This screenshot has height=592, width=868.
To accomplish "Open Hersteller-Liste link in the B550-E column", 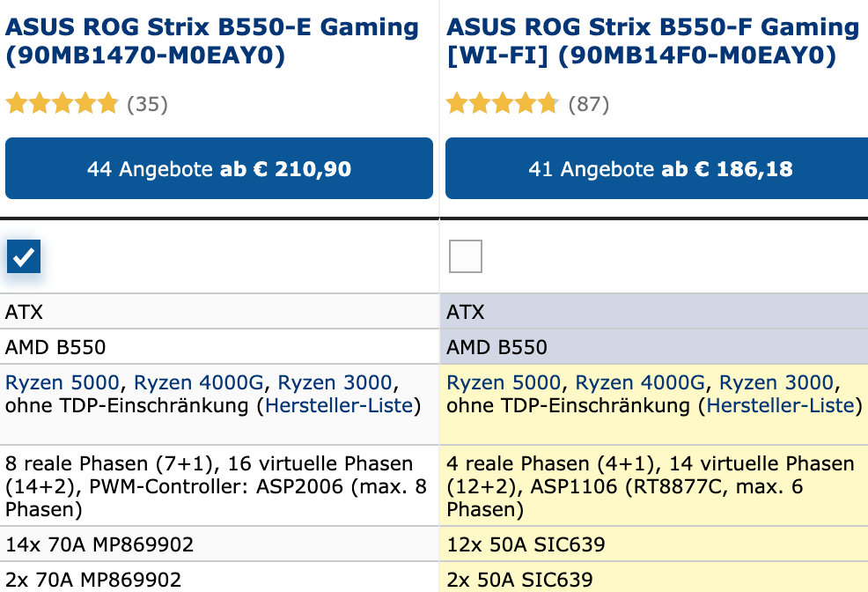I will (x=339, y=406).
